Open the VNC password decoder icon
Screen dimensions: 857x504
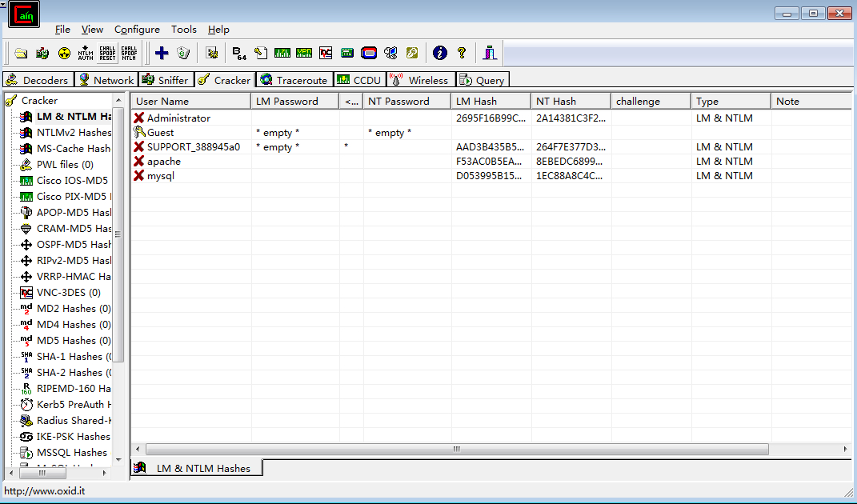tap(326, 53)
